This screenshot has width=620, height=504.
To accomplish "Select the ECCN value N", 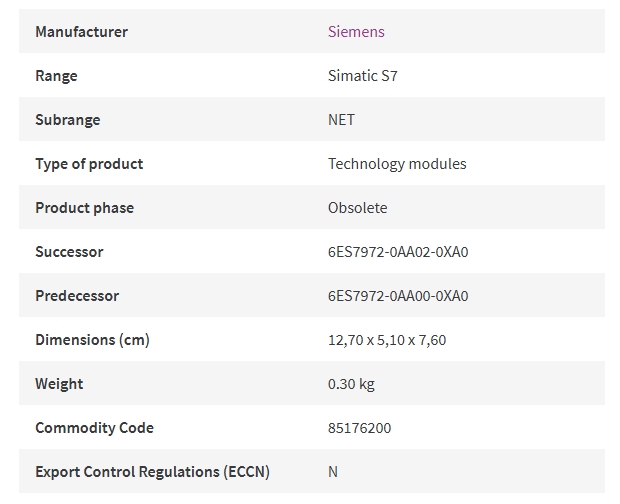I will (x=333, y=472).
